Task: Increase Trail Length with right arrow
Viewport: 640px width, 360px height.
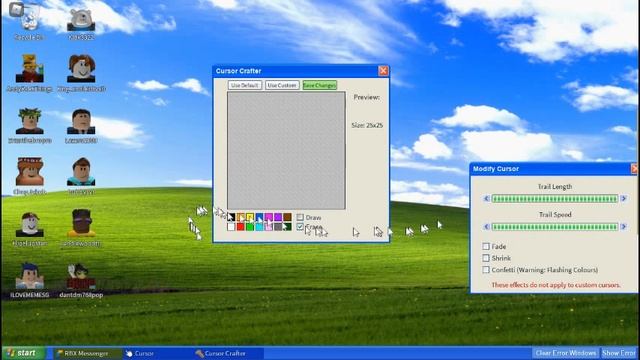Action: coord(624,199)
